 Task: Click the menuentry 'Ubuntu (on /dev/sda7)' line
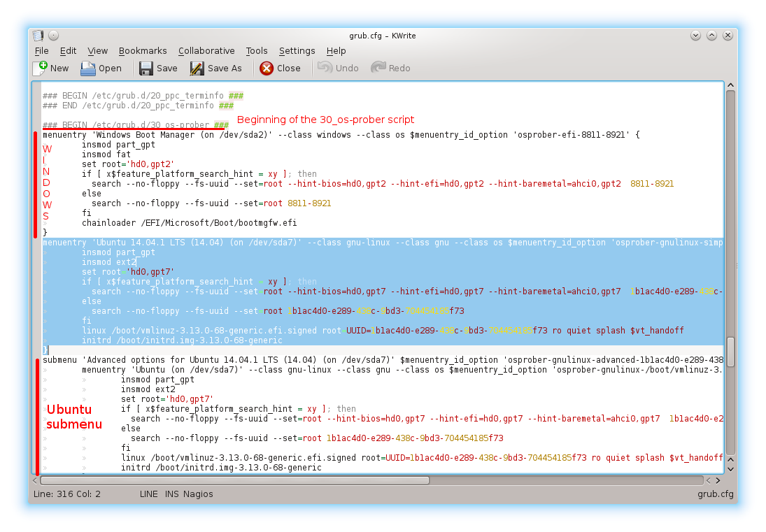pyautogui.click(x=402, y=370)
